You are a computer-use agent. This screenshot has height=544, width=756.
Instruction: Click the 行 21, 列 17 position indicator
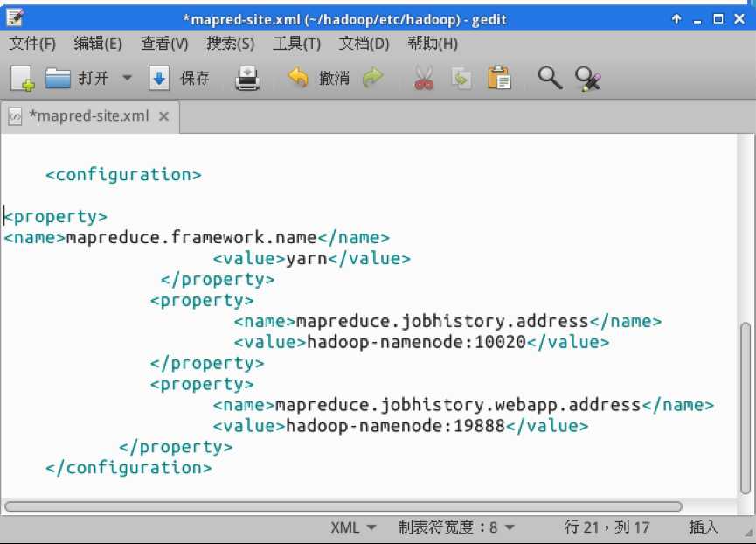coord(607,527)
